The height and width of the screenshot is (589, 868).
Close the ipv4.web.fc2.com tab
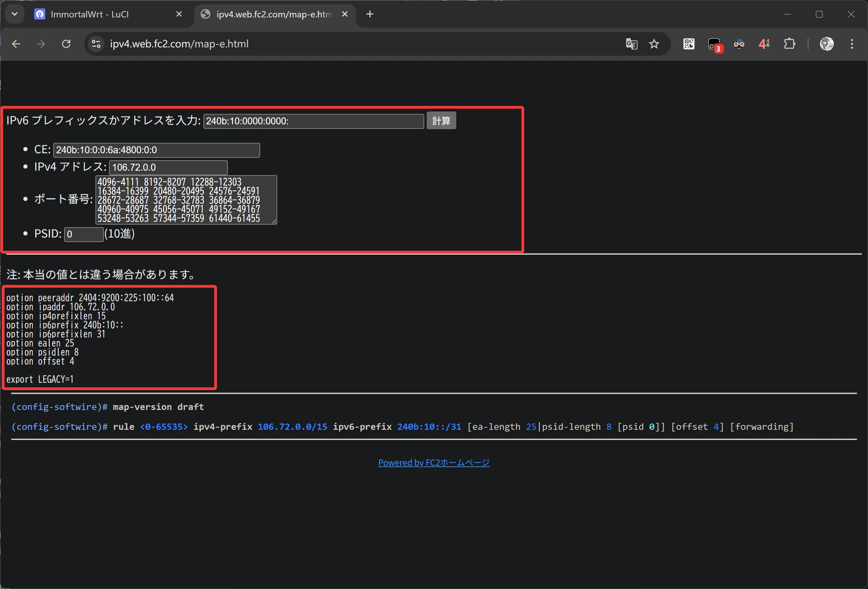pyautogui.click(x=345, y=14)
